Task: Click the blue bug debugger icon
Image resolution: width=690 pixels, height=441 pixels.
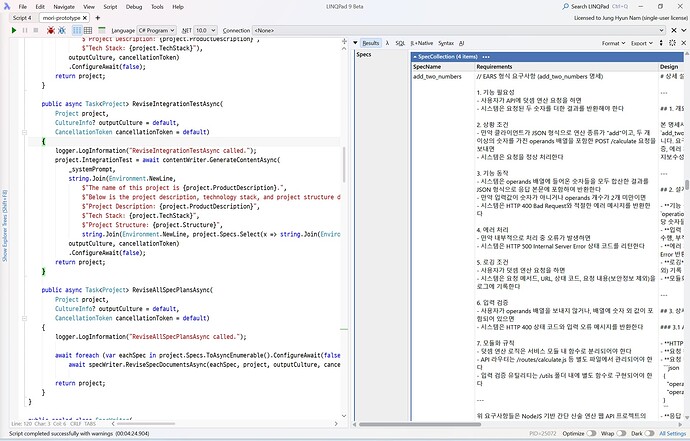Action: pos(62,30)
